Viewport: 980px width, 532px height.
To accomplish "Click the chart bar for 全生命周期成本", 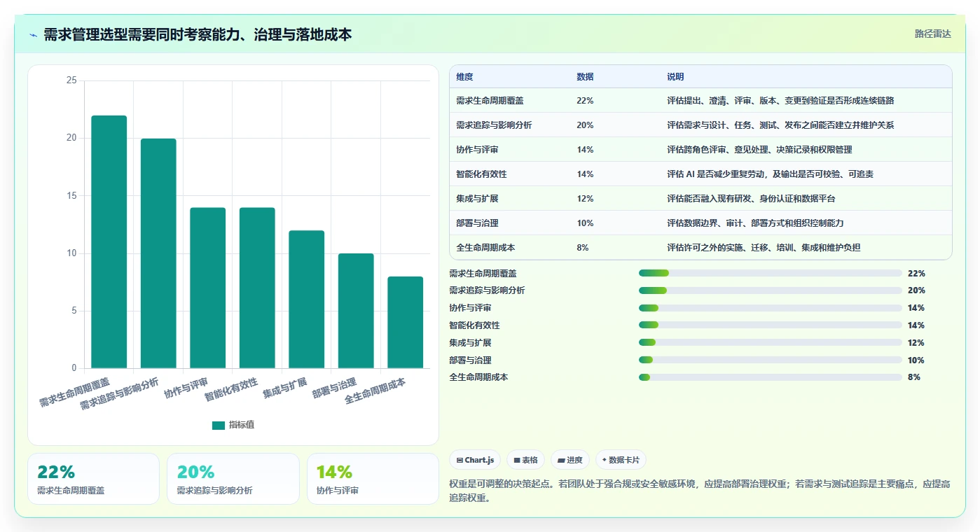I will [x=406, y=323].
